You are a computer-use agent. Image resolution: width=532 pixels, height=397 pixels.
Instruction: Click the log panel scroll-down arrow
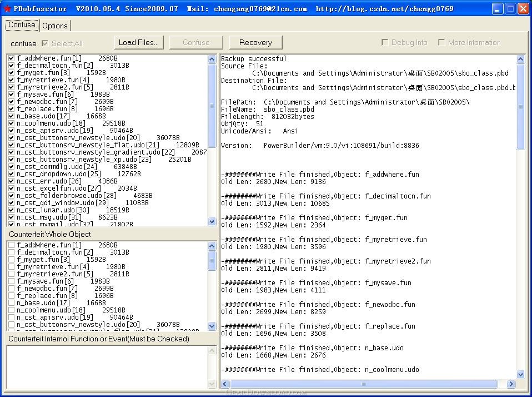520,374
